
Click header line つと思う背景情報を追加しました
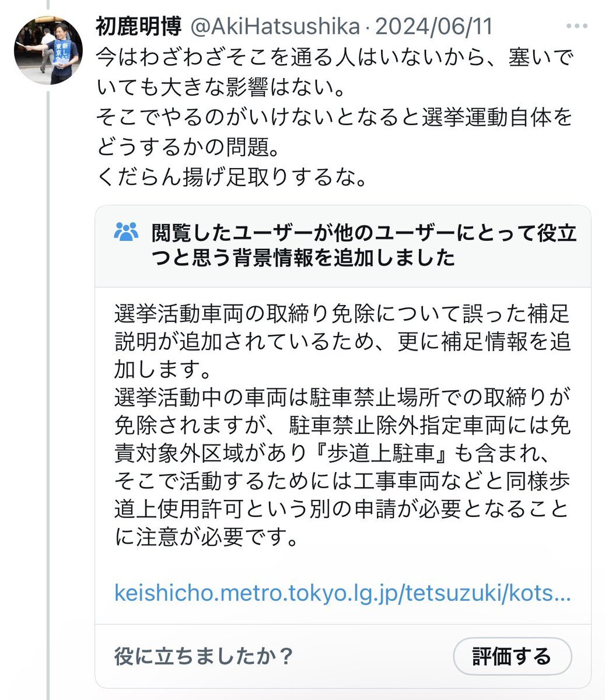303,258
